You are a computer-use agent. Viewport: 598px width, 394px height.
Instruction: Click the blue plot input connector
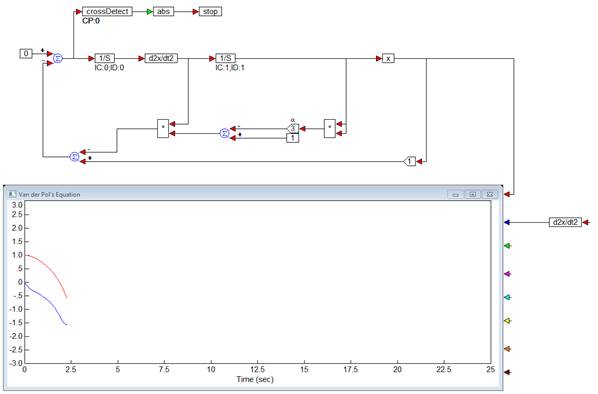[x=507, y=222]
